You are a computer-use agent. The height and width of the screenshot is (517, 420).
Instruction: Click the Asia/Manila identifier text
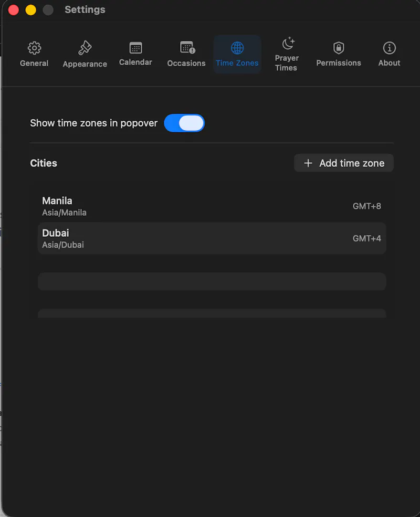click(x=64, y=213)
